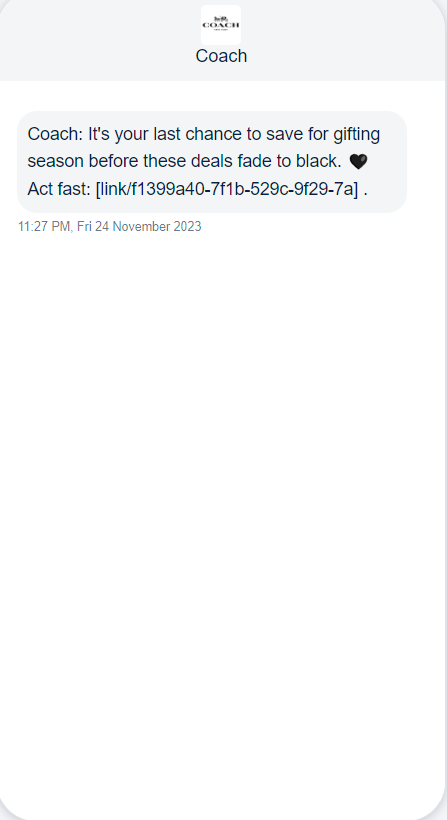447x820 pixels.
Task: Click the words 'Act fast:' in message
Action: click(x=59, y=189)
